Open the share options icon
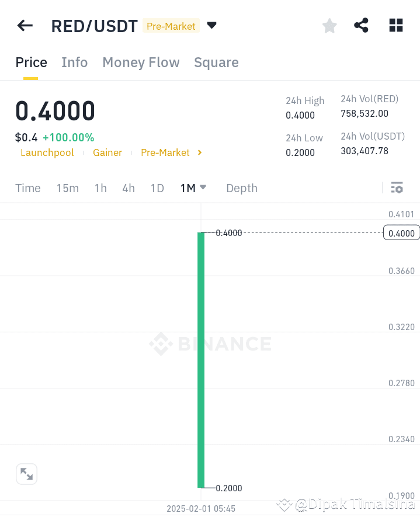The image size is (420, 517). tap(361, 25)
